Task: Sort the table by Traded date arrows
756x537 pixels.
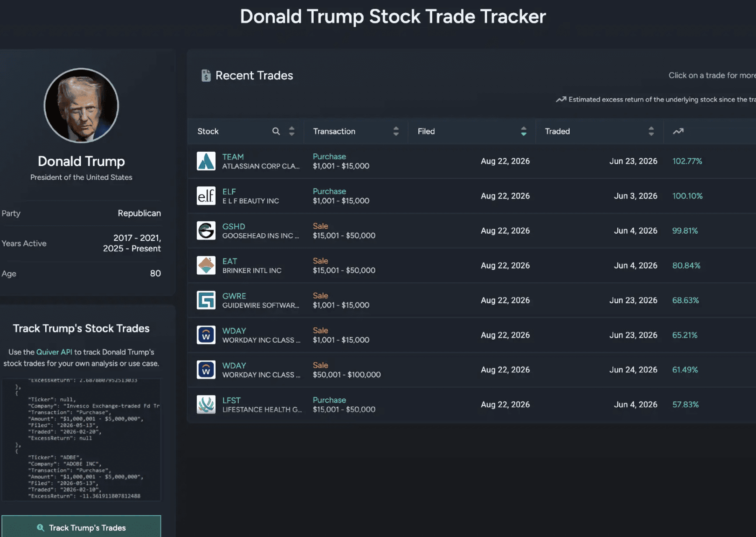Action: pyautogui.click(x=651, y=131)
